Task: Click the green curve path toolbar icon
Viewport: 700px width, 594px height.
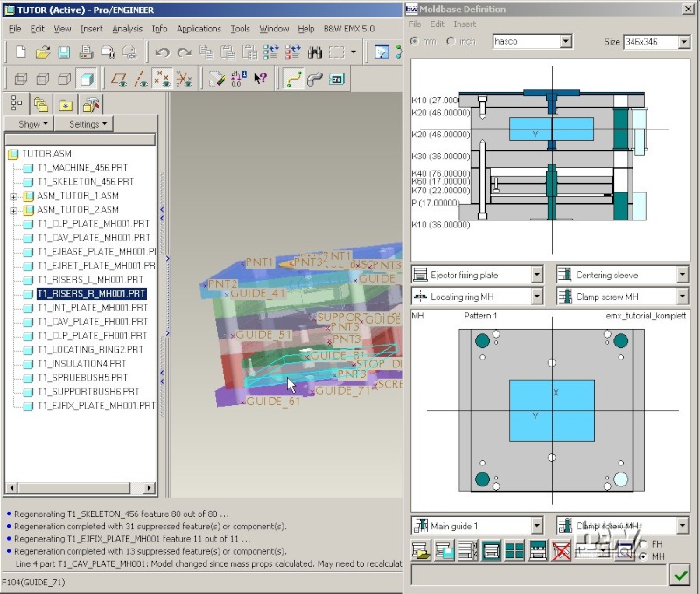Action: 293,80
